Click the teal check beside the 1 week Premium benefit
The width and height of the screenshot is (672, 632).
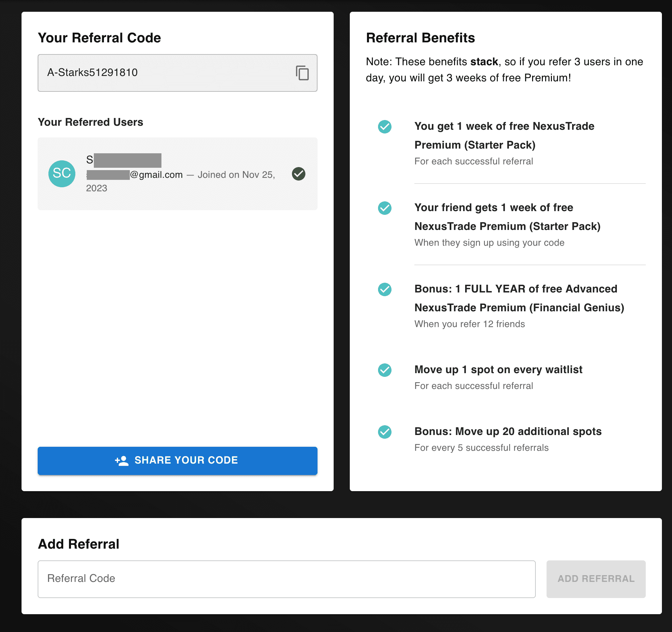384,127
